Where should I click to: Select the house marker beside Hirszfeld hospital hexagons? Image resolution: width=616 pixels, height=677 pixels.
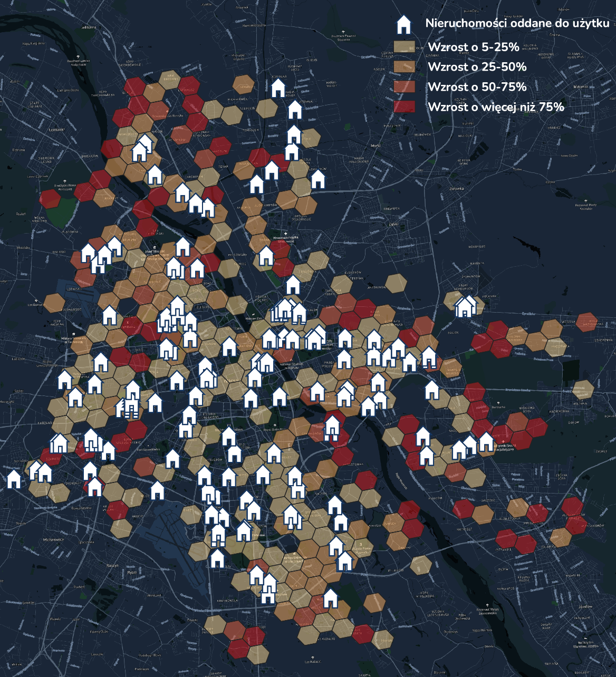click(266, 256)
